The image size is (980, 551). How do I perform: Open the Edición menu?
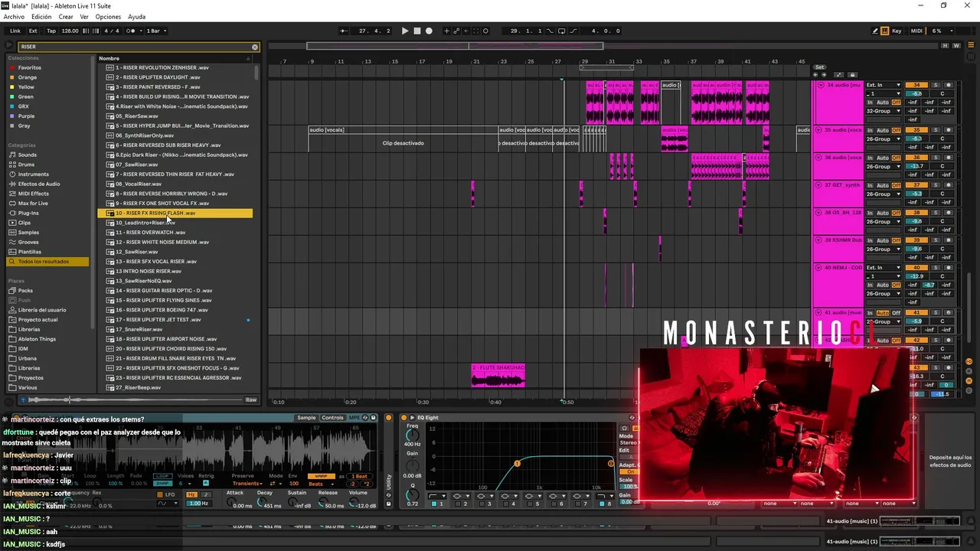41,17
